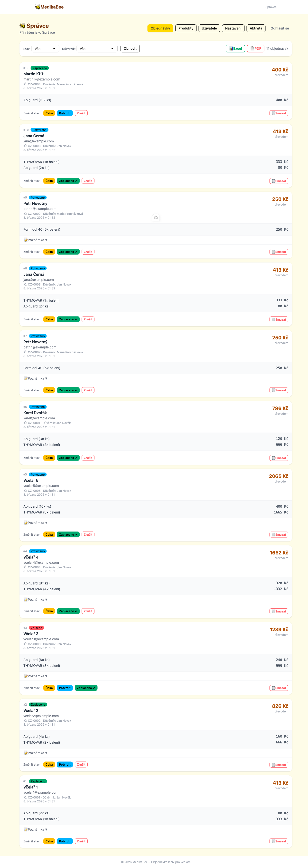Open the Uživatelé tab
The height and width of the screenshot is (868, 308).
click(x=209, y=28)
